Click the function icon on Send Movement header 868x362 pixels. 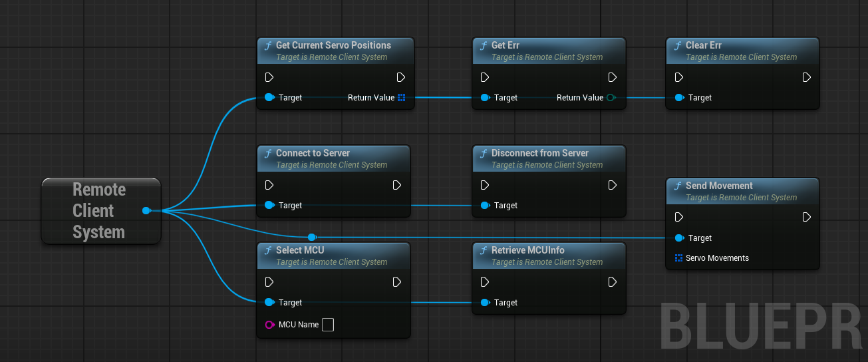coord(678,186)
